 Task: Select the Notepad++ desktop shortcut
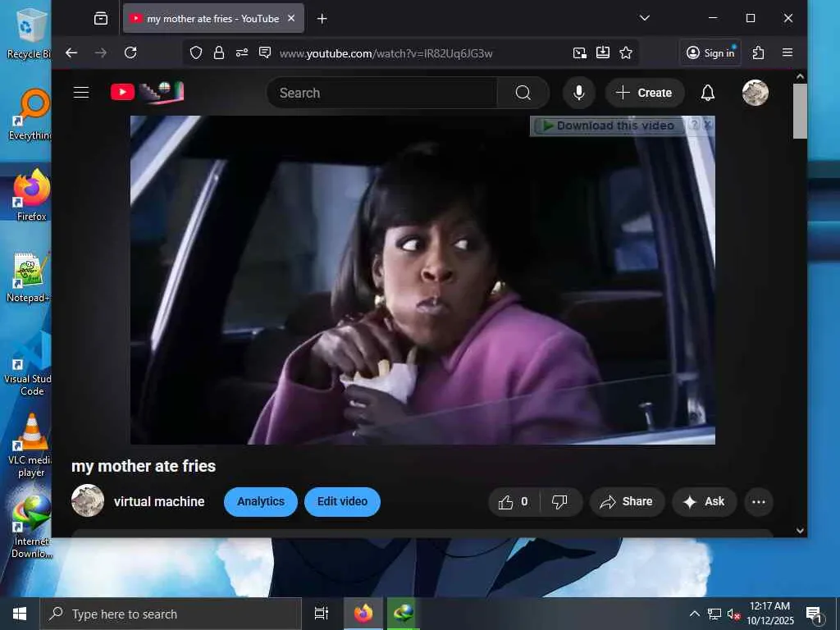30,277
